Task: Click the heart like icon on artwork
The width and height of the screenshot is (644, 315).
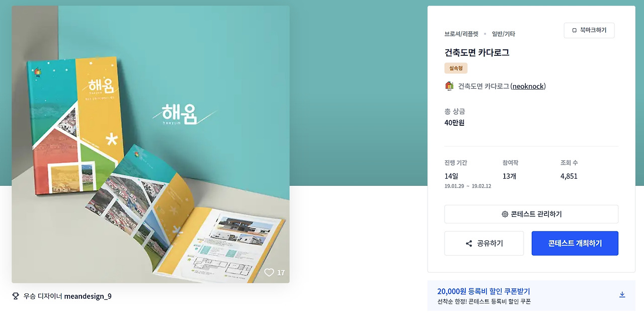Action: pyautogui.click(x=269, y=272)
